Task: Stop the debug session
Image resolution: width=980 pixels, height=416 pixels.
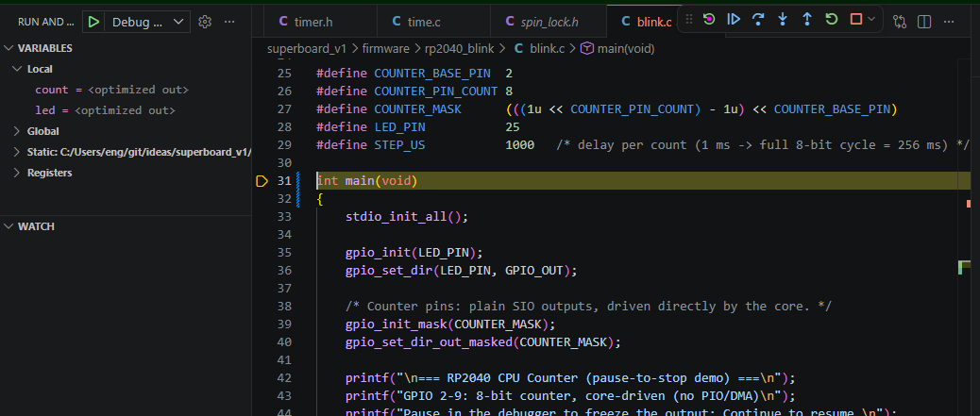Action: click(855, 20)
